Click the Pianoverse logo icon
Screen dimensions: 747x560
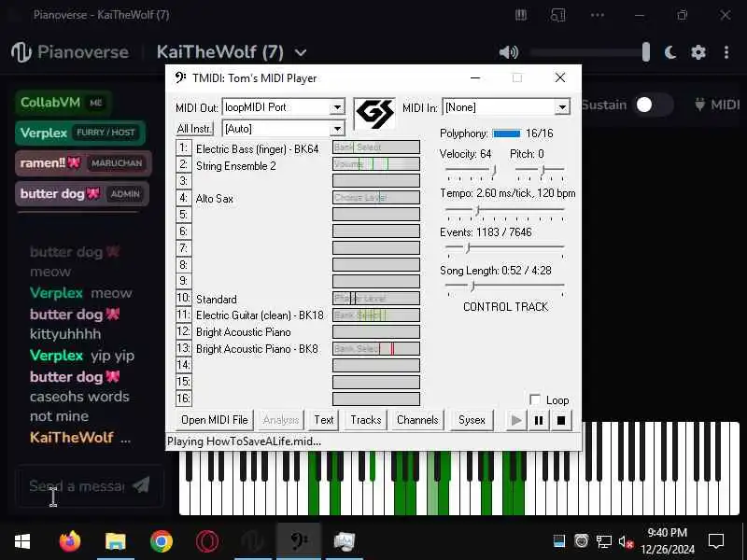coord(21,52)
